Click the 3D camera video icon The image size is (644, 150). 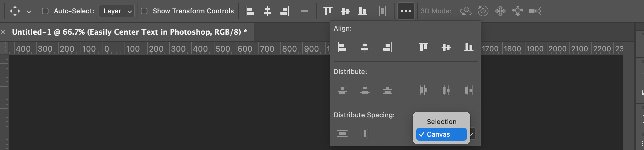(535, 11)
